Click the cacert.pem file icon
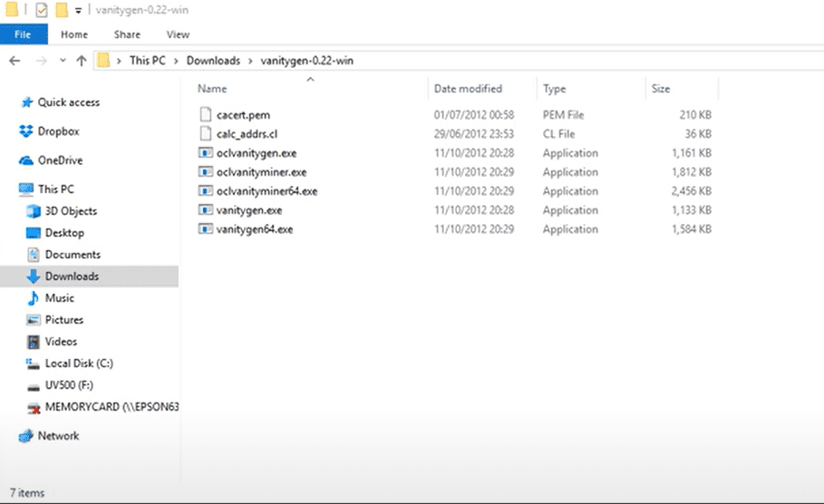This screenshot has height=504, width=824. pyautogui.click(x=205, y=115)
